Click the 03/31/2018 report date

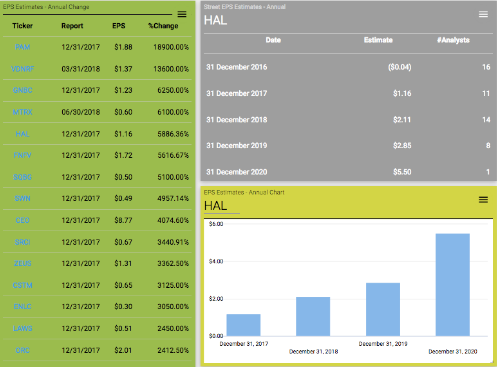[81, 69]
